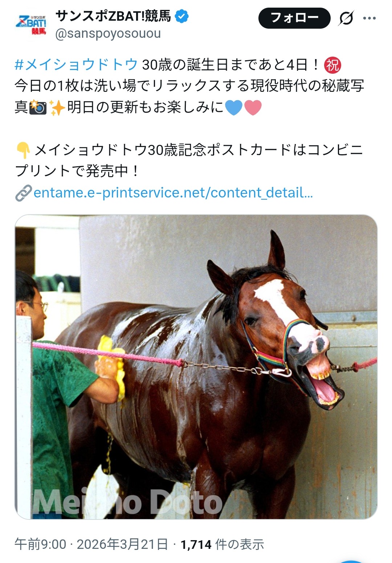Click the blue heart emoji

coord(234,107)
